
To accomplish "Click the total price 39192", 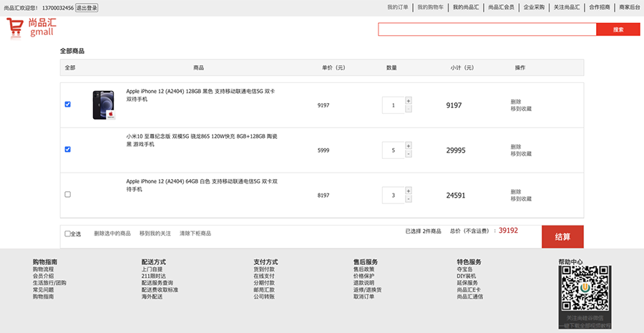I will coord(508,231).
